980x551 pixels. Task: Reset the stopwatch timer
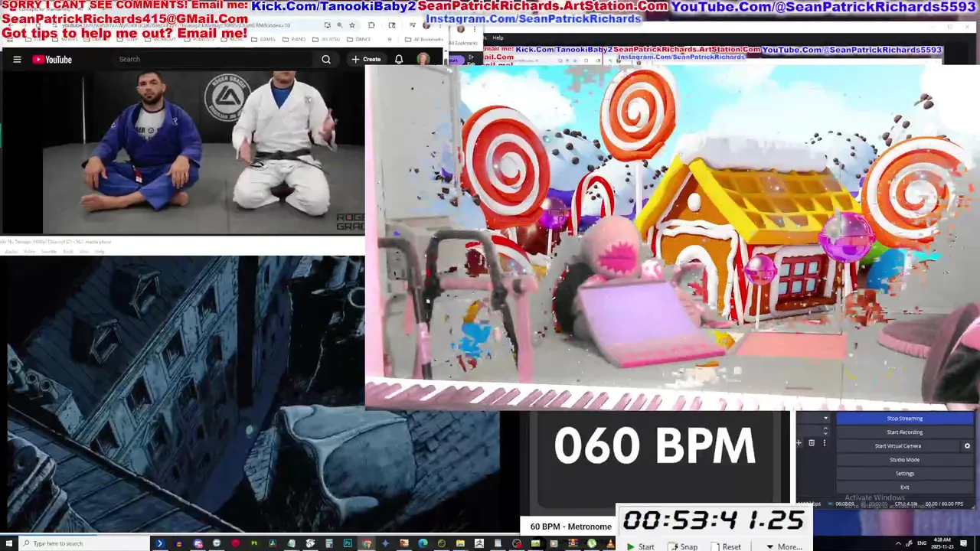pyautogui.click(x=727, y=546)
